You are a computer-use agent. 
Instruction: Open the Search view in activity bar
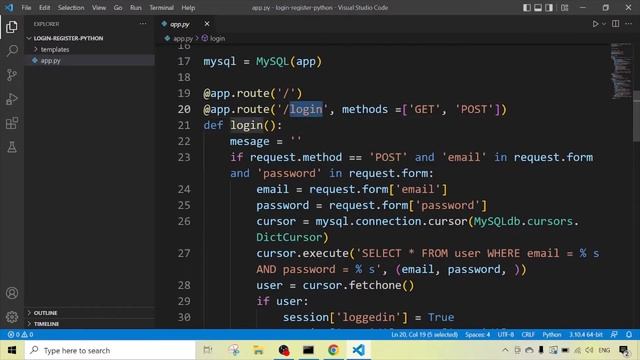click(x=12, y=51)
